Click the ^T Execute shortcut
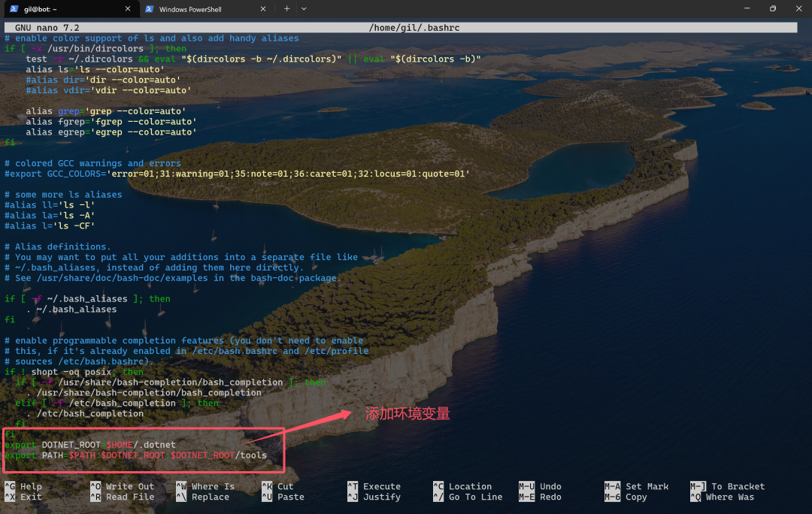 (x=374, y=486)
